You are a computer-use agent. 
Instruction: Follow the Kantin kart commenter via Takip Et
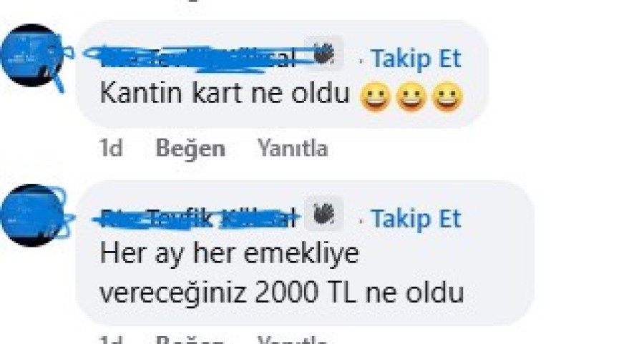coord(416,59)
